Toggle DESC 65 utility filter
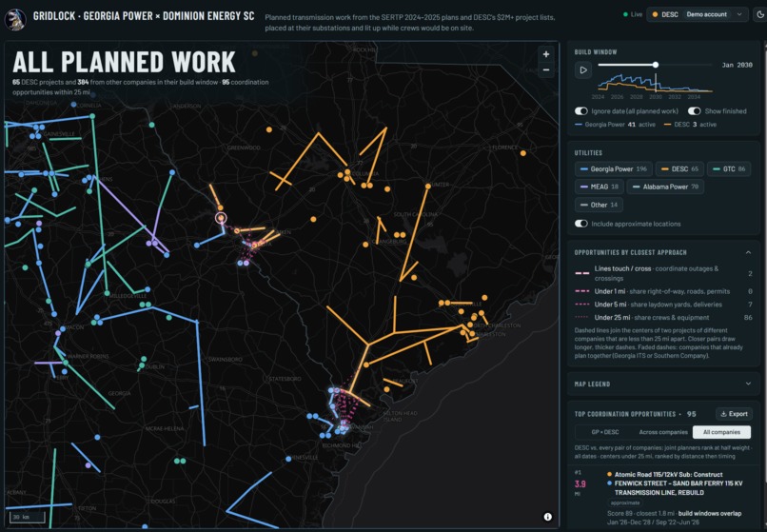This screenshot has width=767, height=532. click(x=679, y=168)
